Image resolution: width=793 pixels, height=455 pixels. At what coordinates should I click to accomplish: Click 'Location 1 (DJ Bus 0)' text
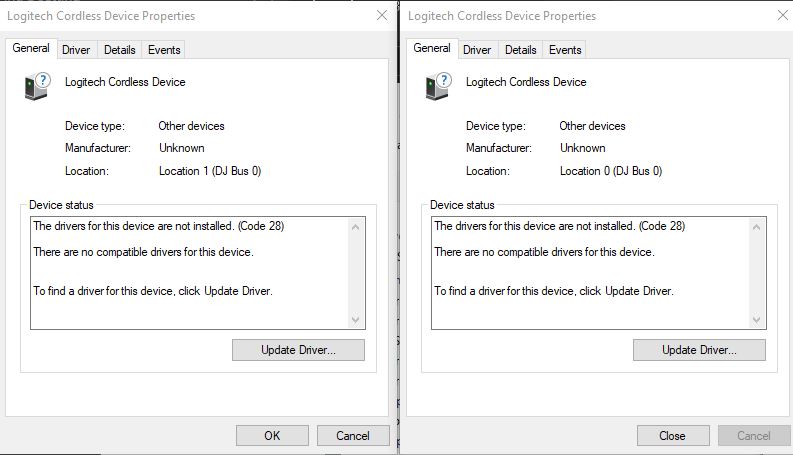[210, 171]
